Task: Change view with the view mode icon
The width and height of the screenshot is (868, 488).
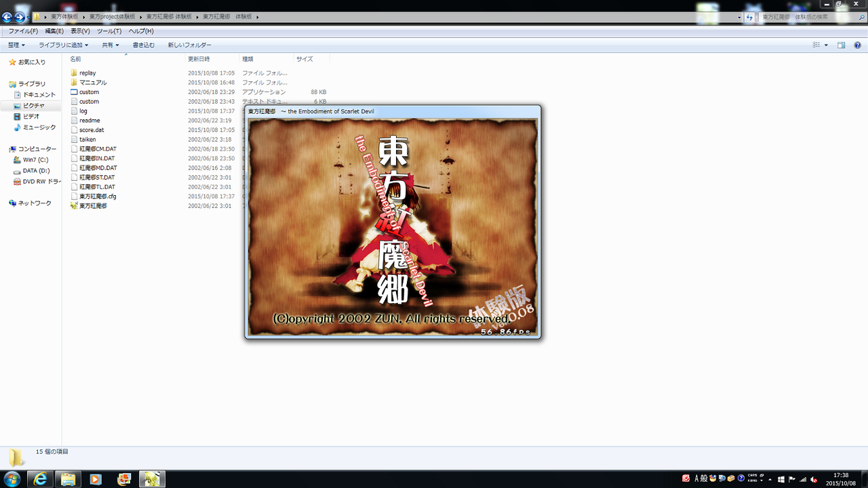Action: click(x=816, y=45)
